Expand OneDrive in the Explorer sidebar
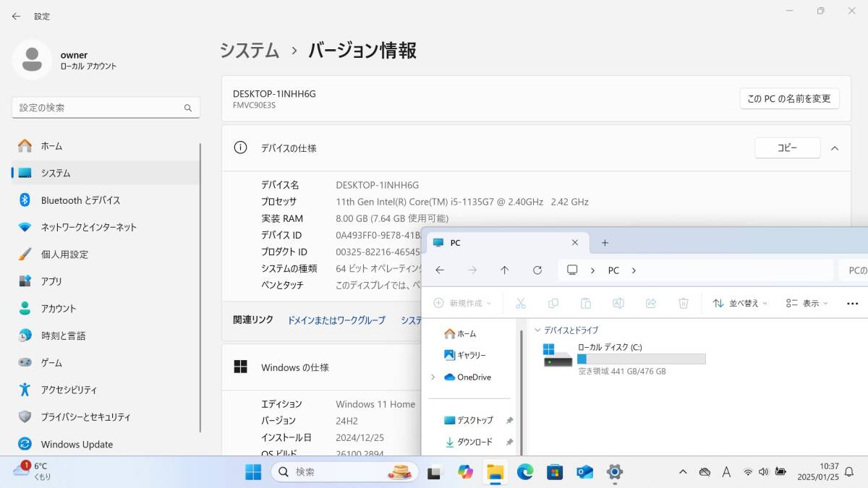868x488 pixels. [433, 377]
